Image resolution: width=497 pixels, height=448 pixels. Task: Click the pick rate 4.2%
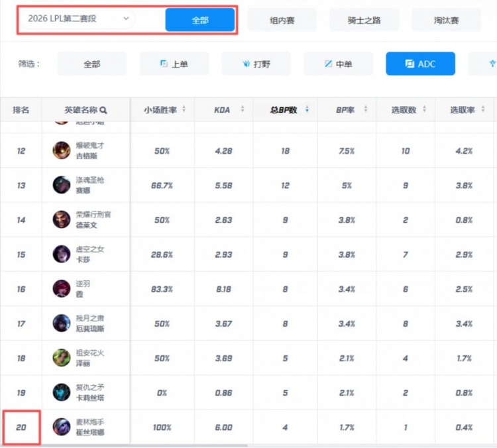click(465, 151)
